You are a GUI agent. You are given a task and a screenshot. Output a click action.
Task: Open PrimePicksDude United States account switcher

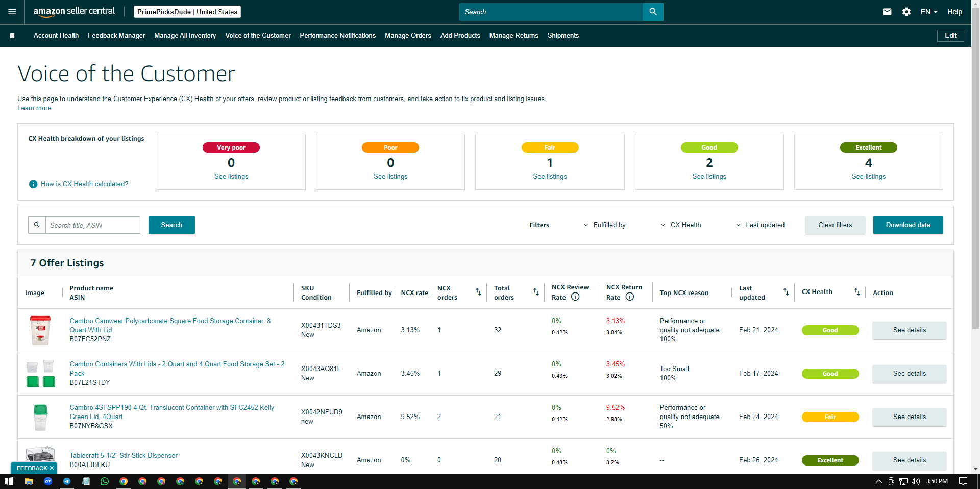click(x=187, y=12)
